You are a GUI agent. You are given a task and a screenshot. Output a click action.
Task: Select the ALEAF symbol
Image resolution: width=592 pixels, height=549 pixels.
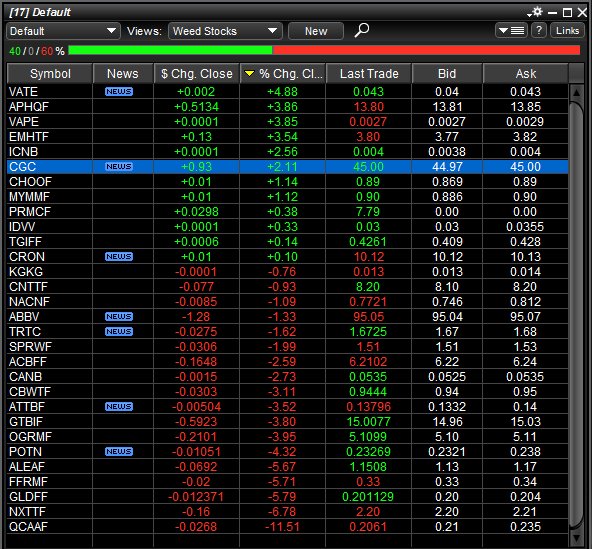(26, 466)
